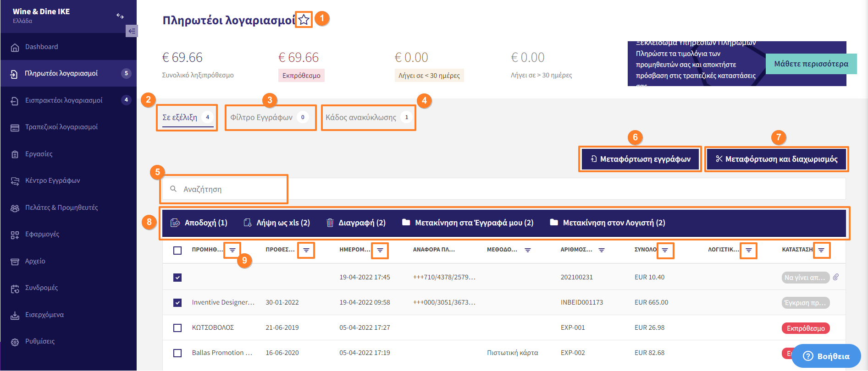Click Λήγει σε < 30 ημέρες label
Image resolution: width=868 pixels, height=371 pixels.
[x=429, y=76]
